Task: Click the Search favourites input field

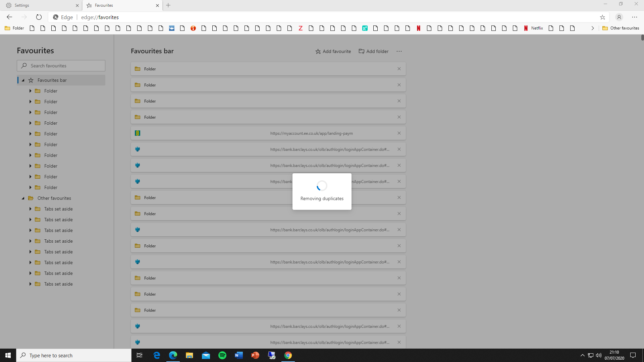Action: tap(61, 66)
